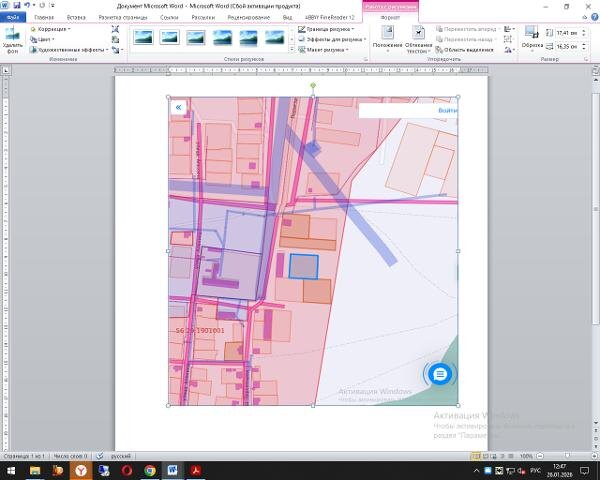Switch to the Вставка (Insert) tab
Viewport: 600px width, 480px height.
tap(75, 18)
